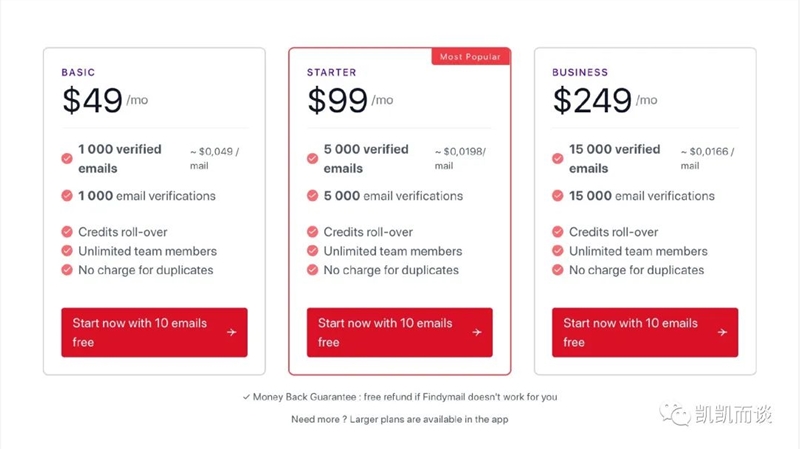Viewport: 800px width, 449px height.
Task: Start Business plan with 10 free emails
Action: click(645, 332)
